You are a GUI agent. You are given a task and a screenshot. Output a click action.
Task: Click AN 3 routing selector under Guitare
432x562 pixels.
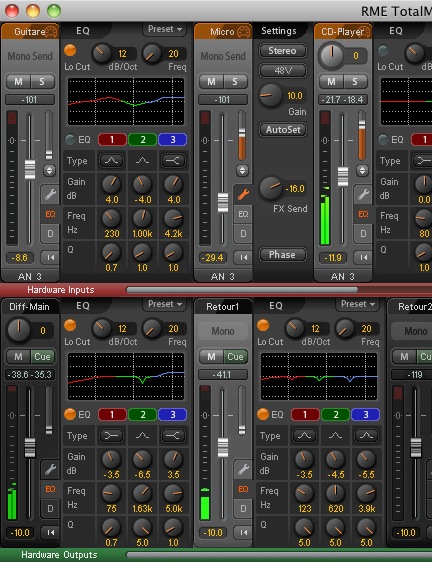[x=30, y=276]
